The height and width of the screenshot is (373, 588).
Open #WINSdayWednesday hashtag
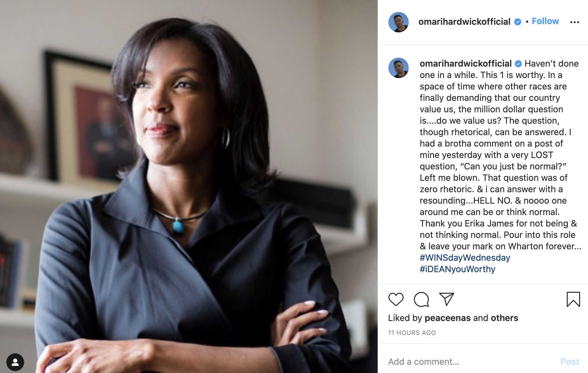(465, 258)
